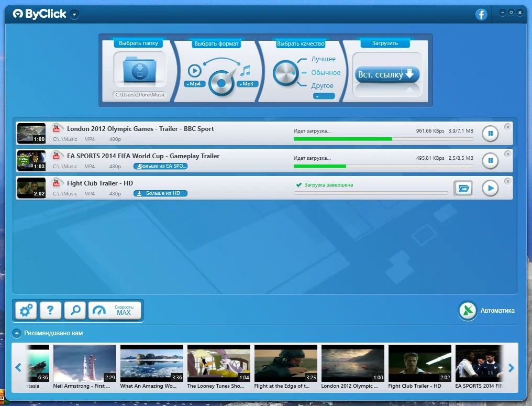
Task: Click YouTube icon of London 2012 row
Action: point(57,129)
